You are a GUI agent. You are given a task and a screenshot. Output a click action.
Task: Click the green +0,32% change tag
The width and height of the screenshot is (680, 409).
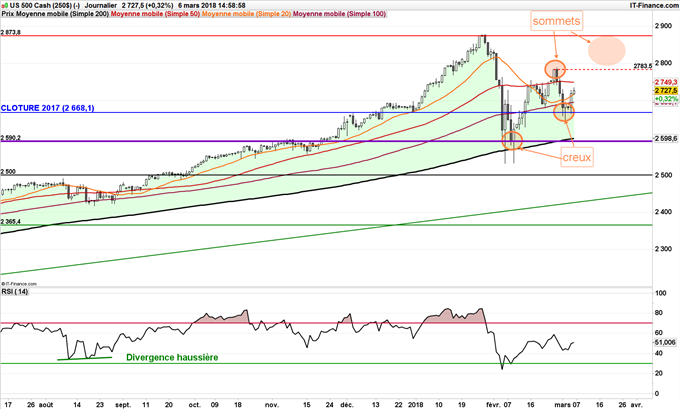(666, 99)
